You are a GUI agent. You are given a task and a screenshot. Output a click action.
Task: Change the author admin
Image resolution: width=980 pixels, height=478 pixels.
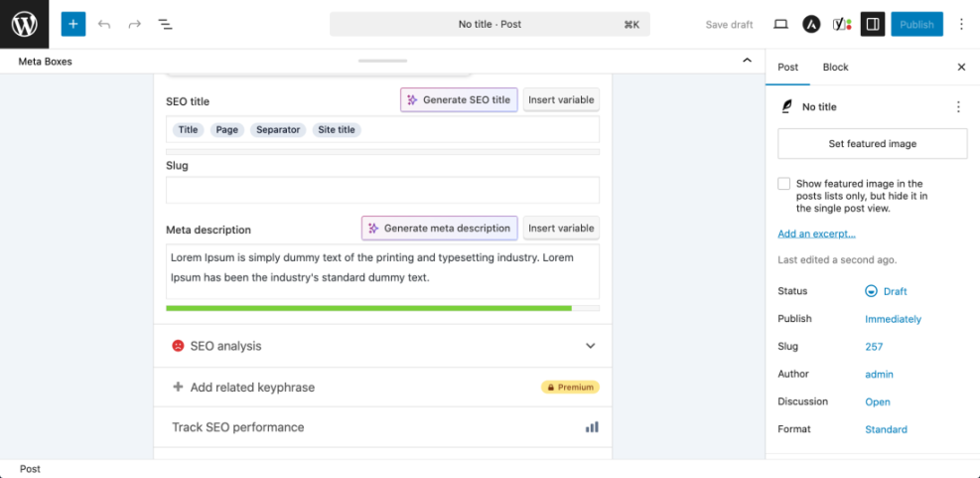(879, 374)
